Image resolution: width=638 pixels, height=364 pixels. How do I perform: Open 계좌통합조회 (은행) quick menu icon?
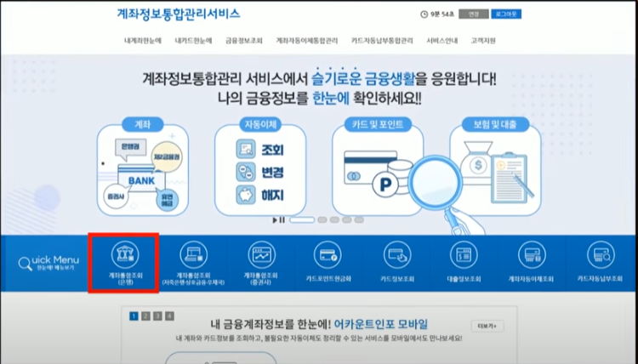[125, 255]
